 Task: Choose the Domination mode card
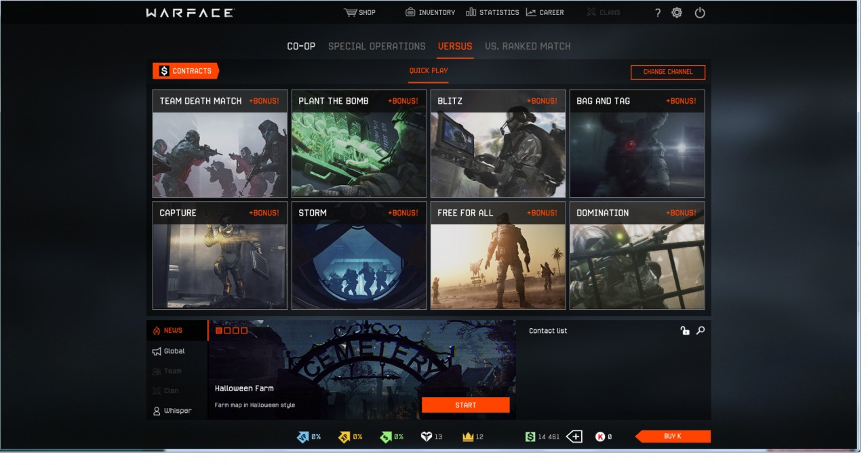point(637,256)
